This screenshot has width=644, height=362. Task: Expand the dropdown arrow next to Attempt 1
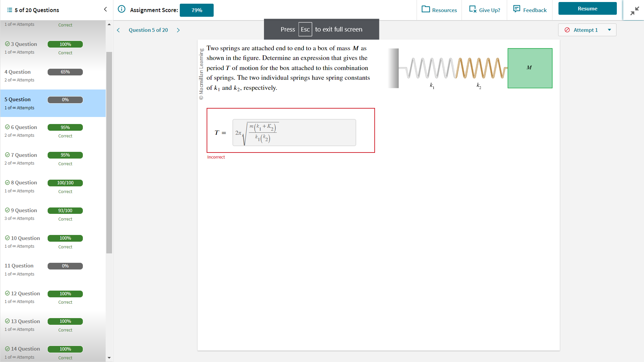609,29
